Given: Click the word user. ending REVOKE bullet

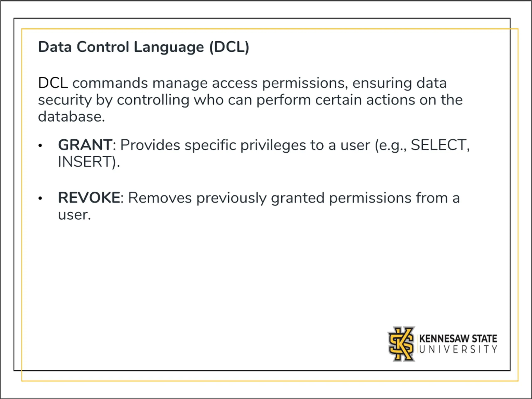Looking at the screenshot, I should 74,215.
